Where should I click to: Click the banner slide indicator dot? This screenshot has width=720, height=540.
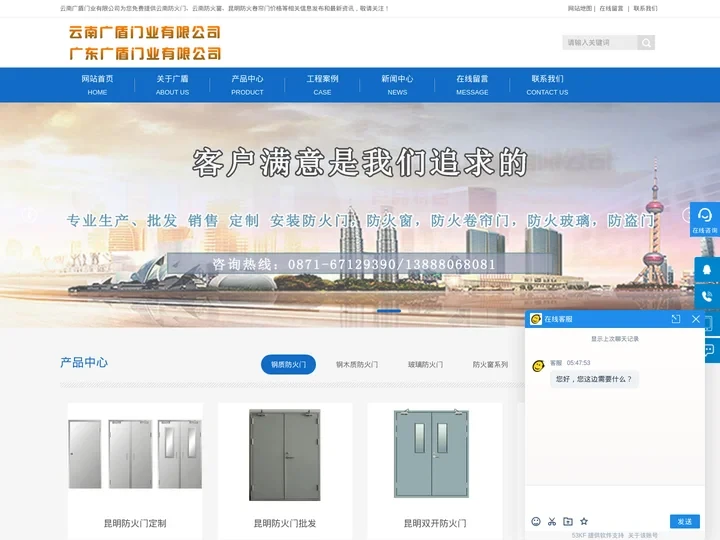pos(389,311)
